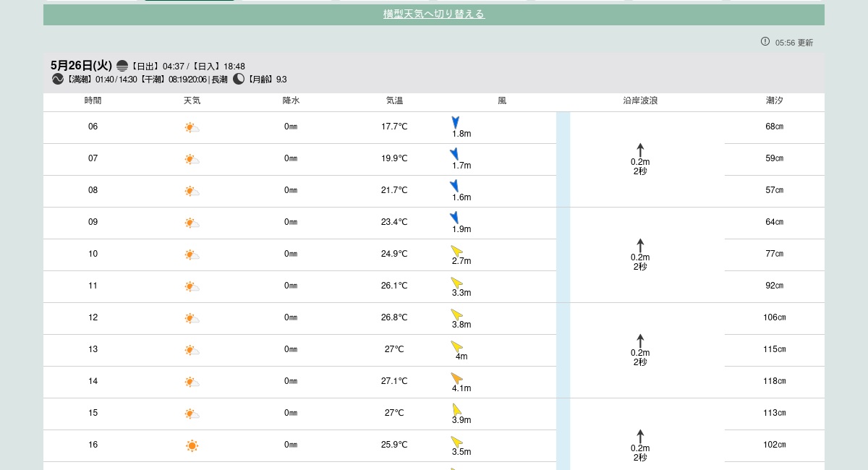Click the yellow wind arrow above 3.5m
This screenshot has width=868, height=470.
tap(457, 442)
